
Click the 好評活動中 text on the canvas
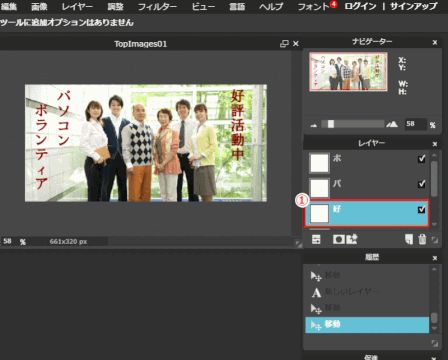(238, 125)
